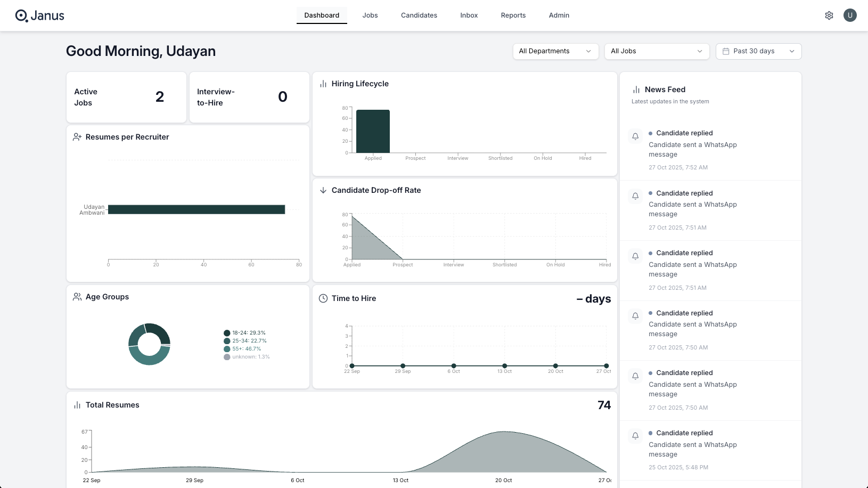This screenshot has width=868, height=488.
Task: Open the Past 30 days date range selector
Action: 758,51
